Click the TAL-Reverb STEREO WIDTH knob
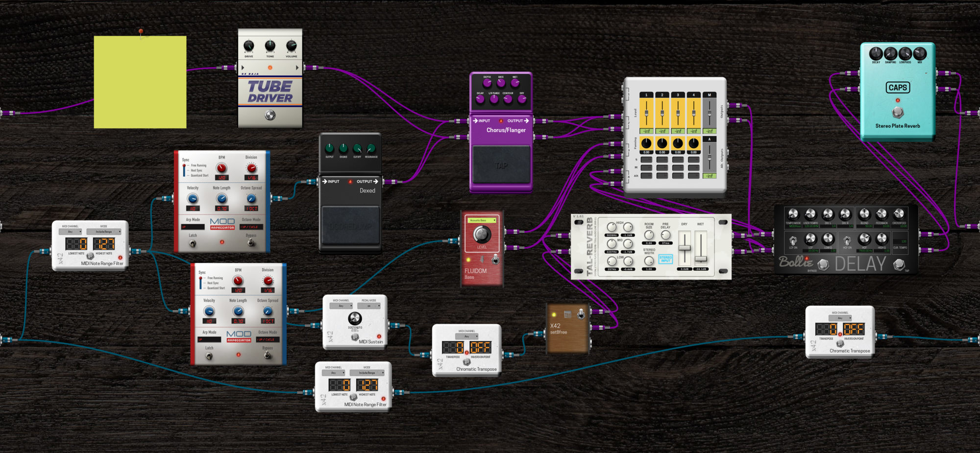 tap(649, 261)
